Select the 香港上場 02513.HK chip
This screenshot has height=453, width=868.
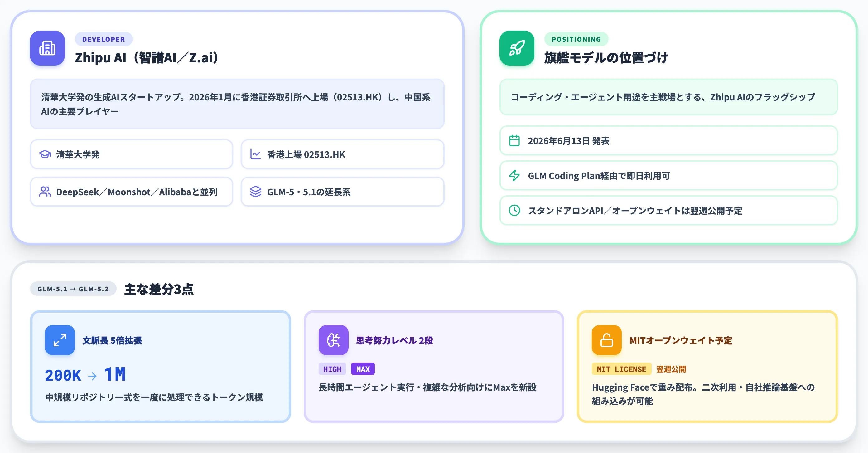tap(342, 154)
